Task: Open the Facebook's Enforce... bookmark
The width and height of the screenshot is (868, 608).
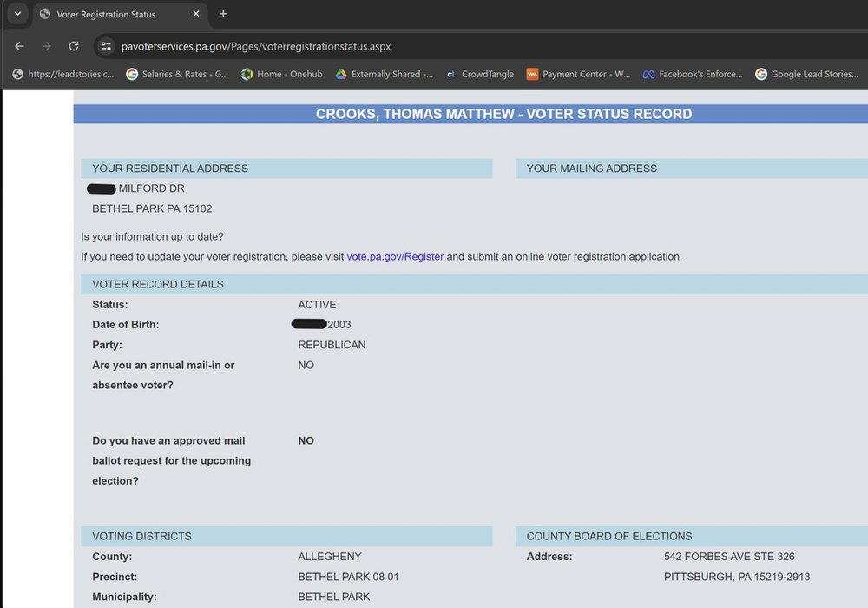Action: pyautogui.click(x=692, y=74)
